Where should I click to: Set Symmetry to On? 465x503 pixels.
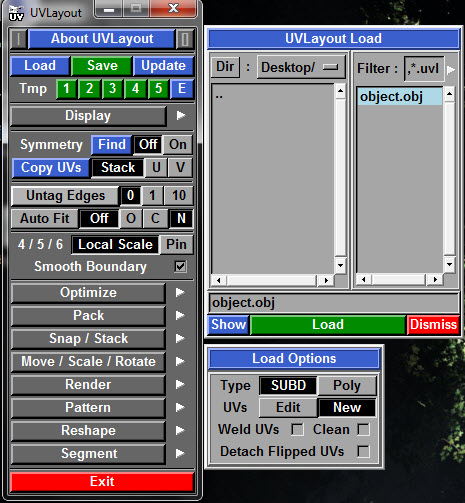coord(178,145)
